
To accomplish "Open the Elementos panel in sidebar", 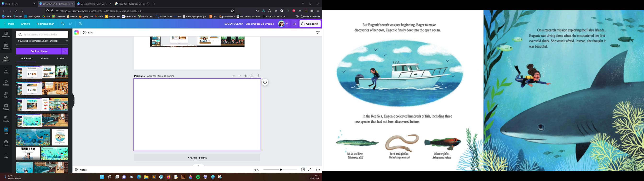I will click(6, 46).
